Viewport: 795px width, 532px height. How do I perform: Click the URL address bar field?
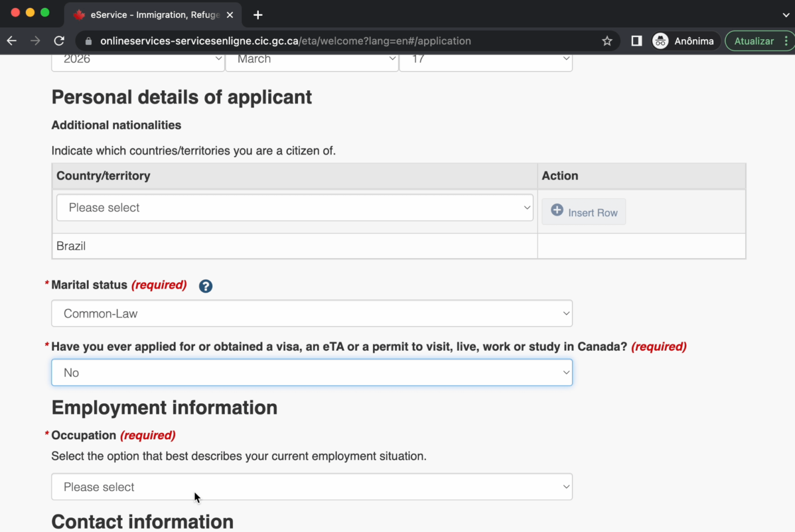coord(336,41)
